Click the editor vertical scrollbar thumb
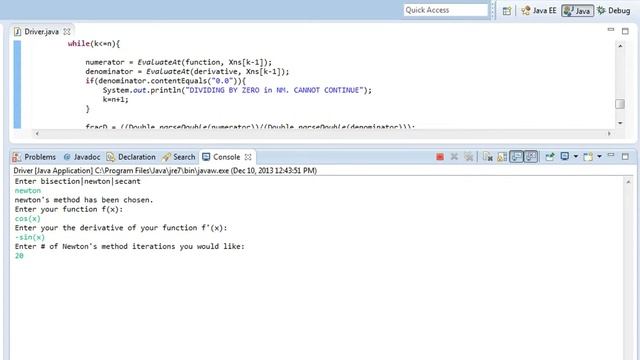Screen dimensions: 640x360 [x=620, y=104]
